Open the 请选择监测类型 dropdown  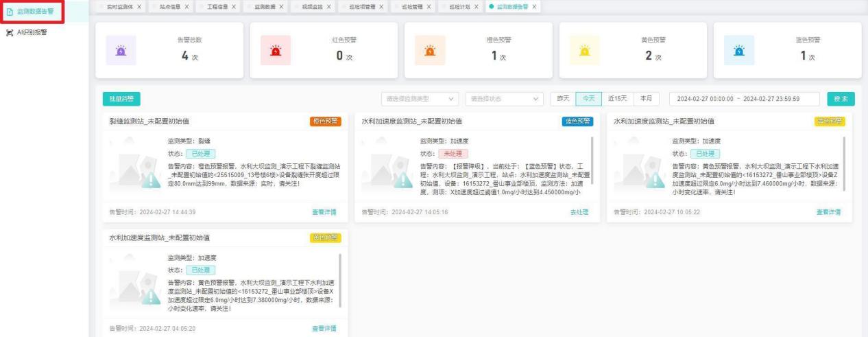(x=420, y=98)
